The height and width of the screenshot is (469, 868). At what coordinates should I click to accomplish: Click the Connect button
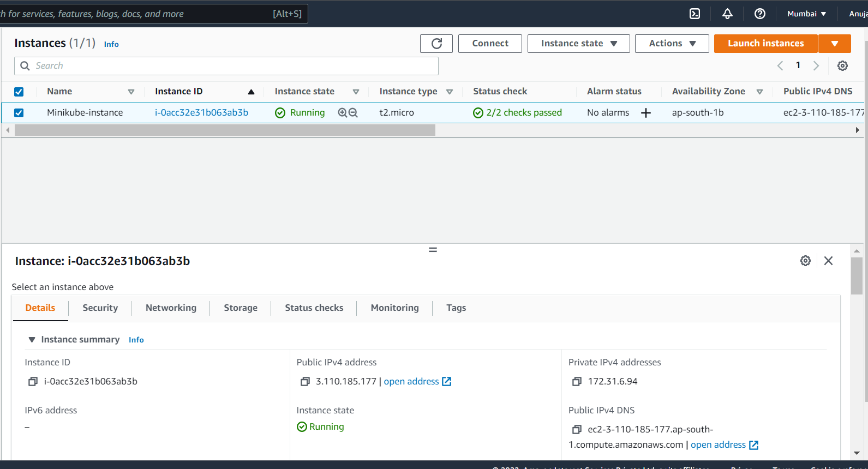tap(490, 44)
